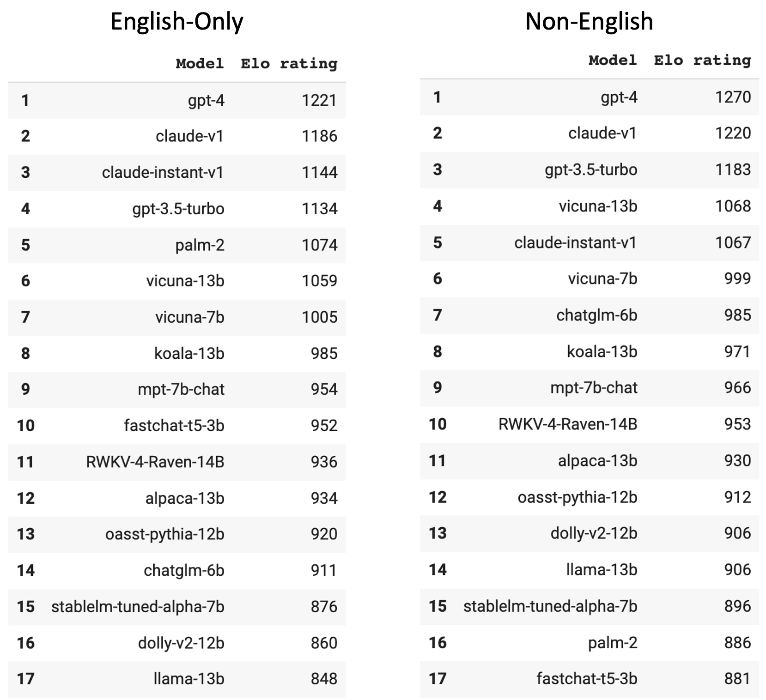
Task: Click the 1270 Elo rating value
Action: [733, 97]
